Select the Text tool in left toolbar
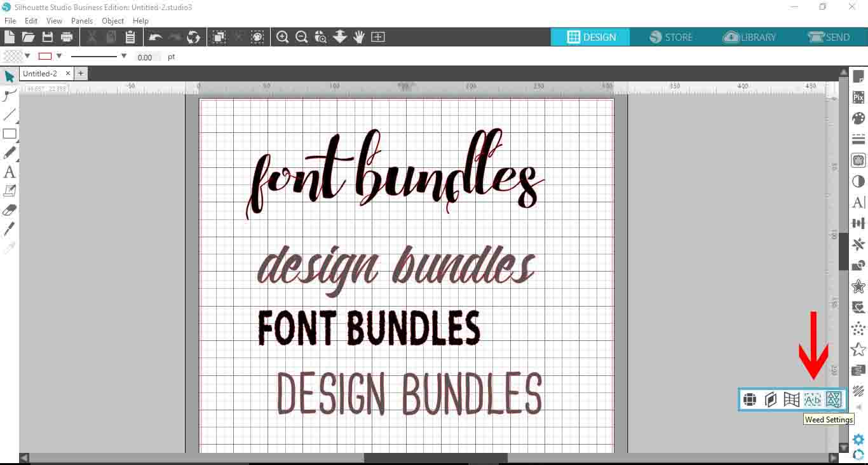 pyautogui.click(x=10, y=172)
